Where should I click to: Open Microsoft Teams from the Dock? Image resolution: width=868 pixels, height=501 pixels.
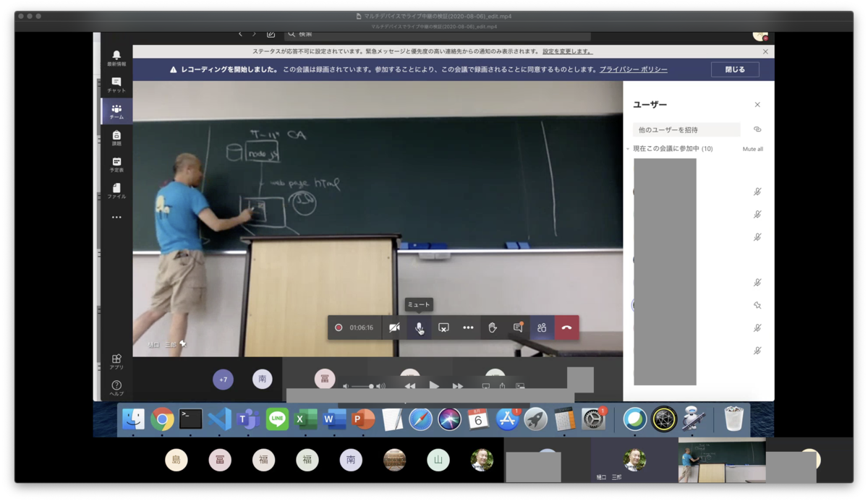248,419
